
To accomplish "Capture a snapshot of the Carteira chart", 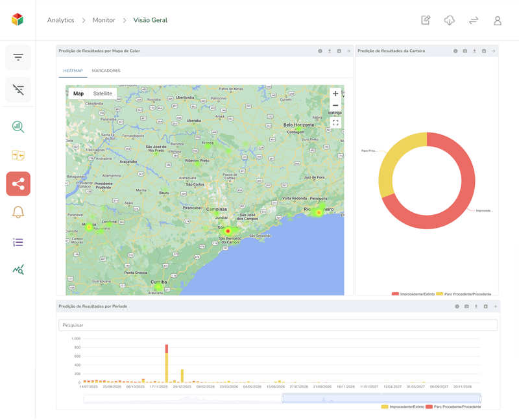I will click(x=465, y=50).
